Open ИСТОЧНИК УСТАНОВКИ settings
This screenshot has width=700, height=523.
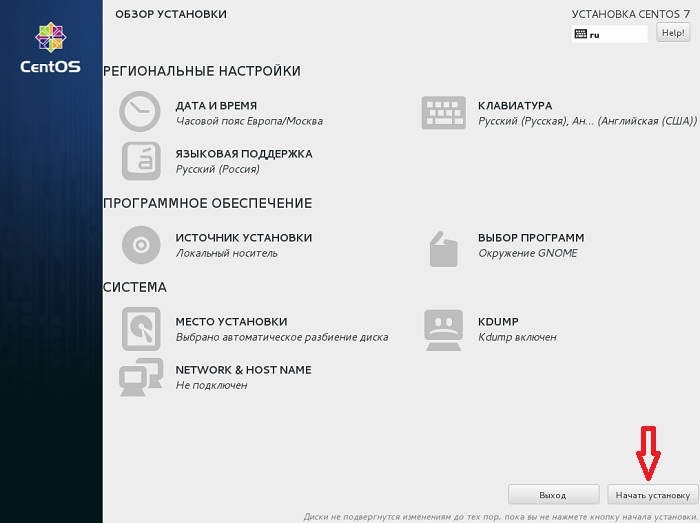[244, 238]
